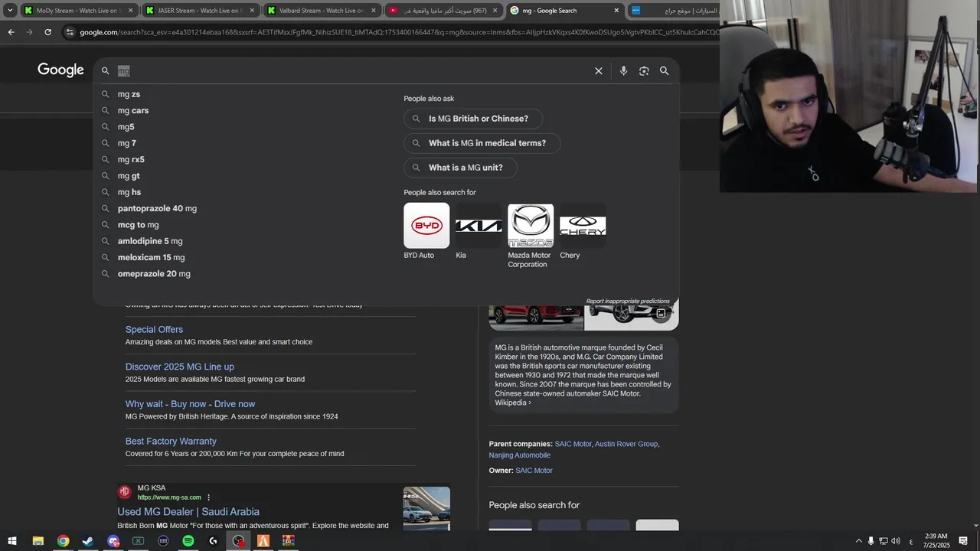Open Spotify from taskbar
This screenshot has height=551, width=980.
(188, 541)
